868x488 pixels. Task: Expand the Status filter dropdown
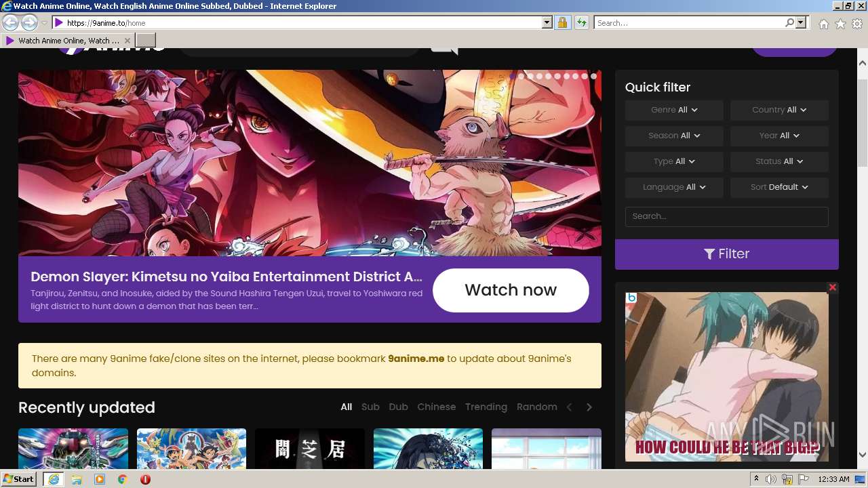[779, 161]
